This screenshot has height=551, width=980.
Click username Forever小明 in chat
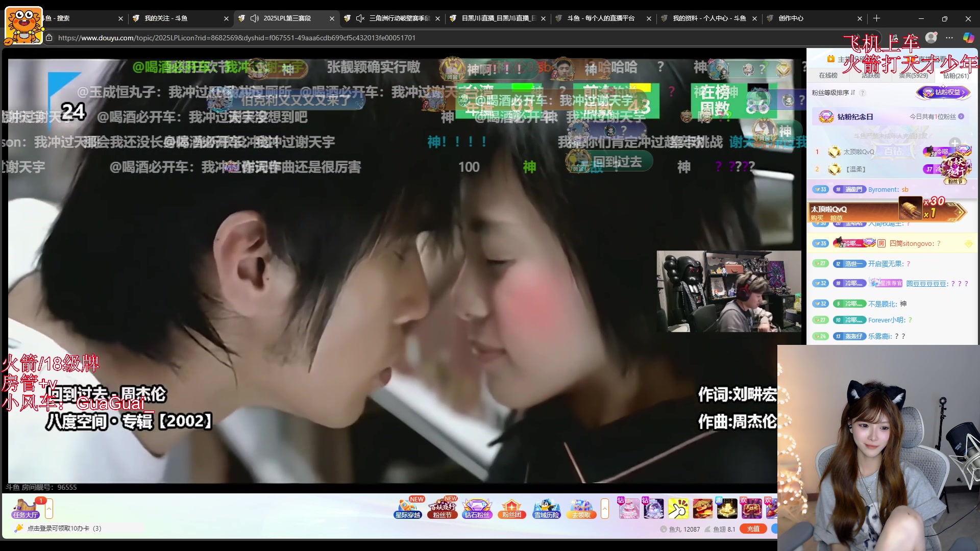click(x=887, y=320)
